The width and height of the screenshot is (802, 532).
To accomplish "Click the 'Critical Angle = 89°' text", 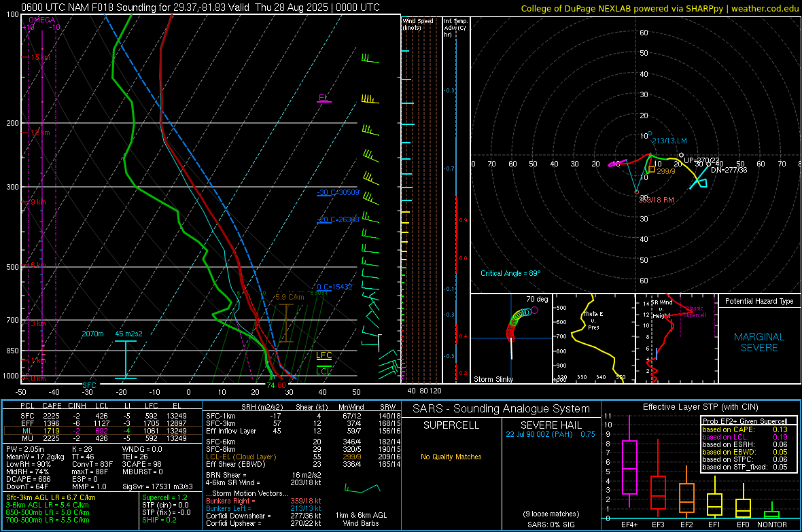I will [x=510, y=273].
